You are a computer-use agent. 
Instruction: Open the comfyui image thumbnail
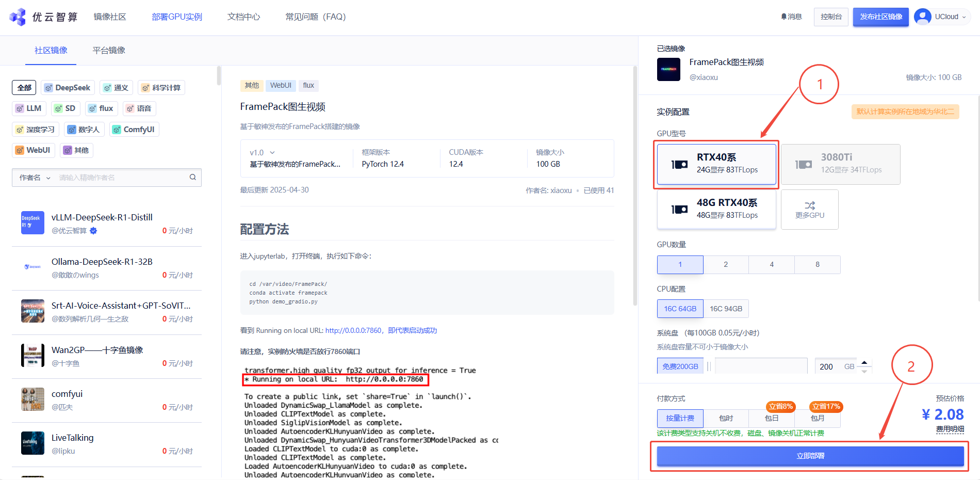[x=32, y=399]
